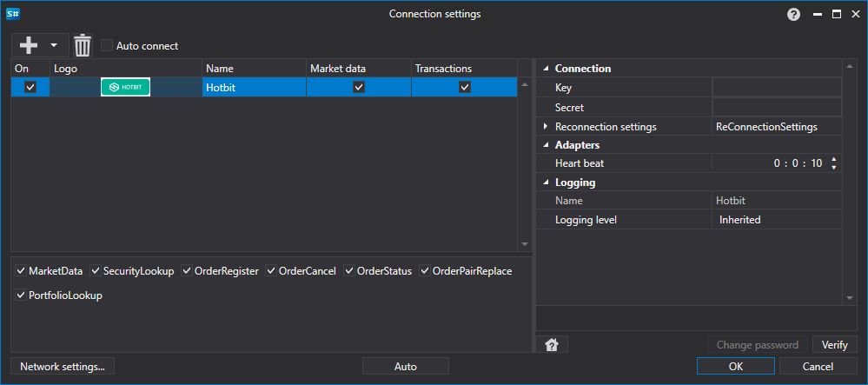868x385 pixels.
Task: Open Network settings dialog
Action: [63, 366]
